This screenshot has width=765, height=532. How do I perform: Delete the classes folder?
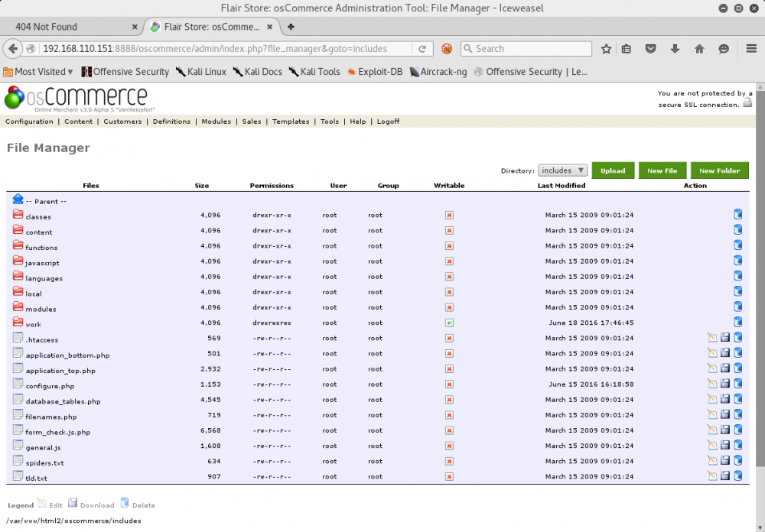[x=738, y=215]
